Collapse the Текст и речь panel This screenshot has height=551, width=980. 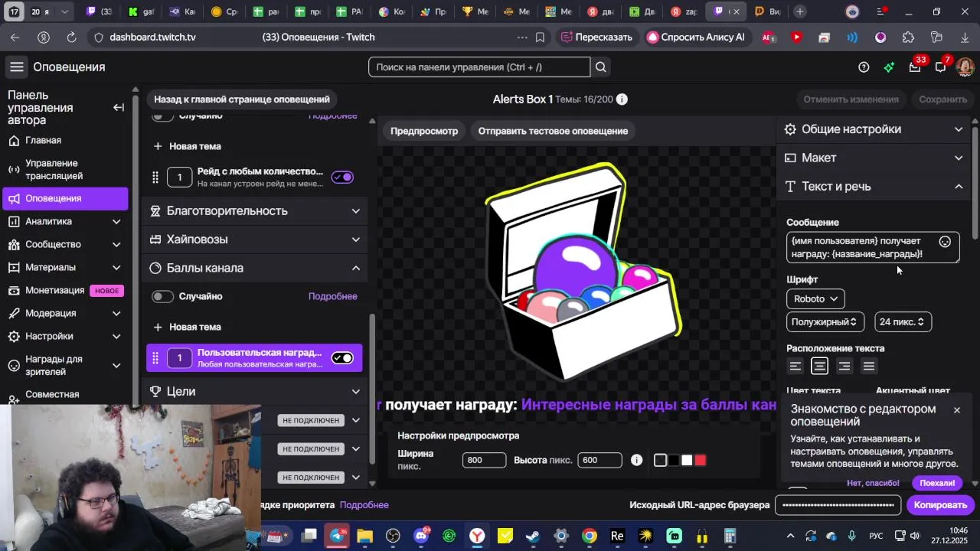tap(874, 186)
